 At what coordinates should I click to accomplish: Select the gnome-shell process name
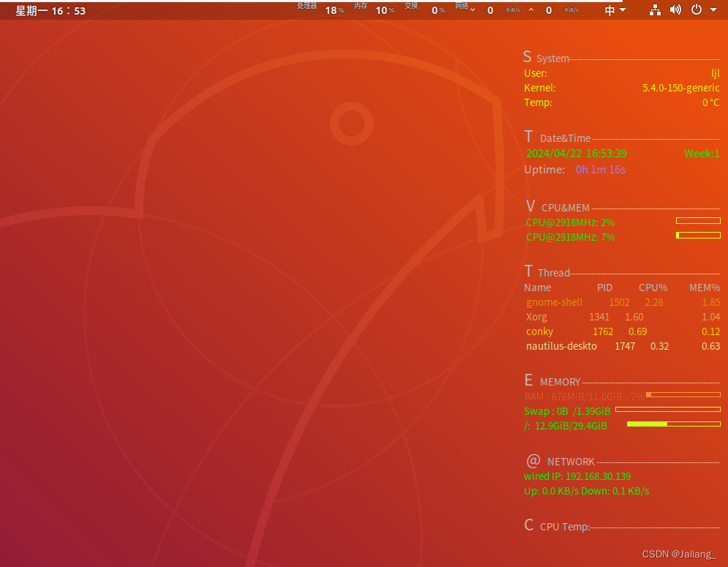[x=554, y=302]
